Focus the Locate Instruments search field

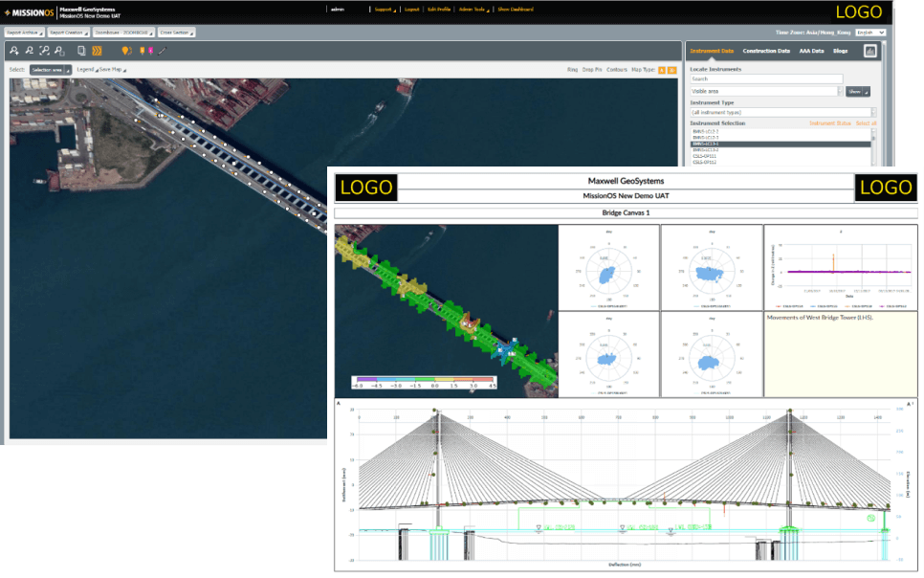click(767, 79)
